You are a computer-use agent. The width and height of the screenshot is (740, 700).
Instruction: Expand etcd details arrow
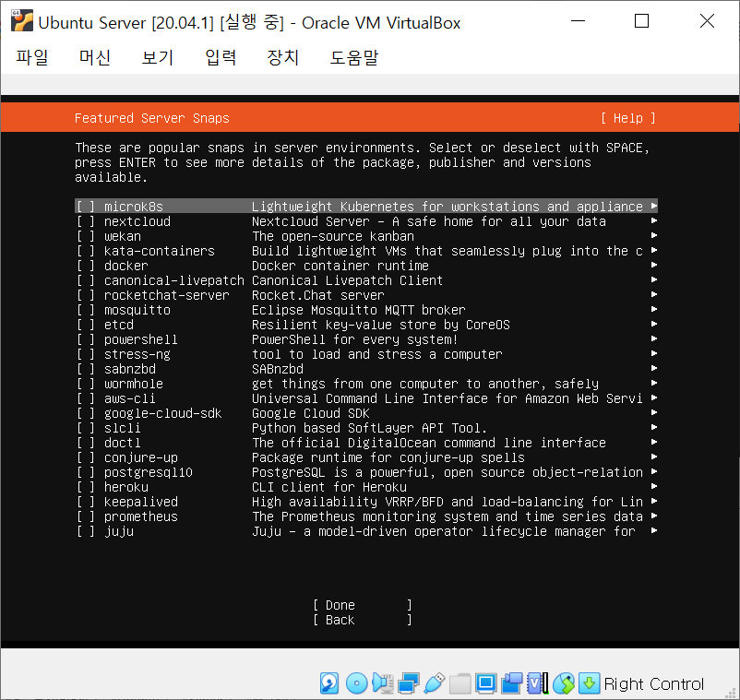[654, 324]
